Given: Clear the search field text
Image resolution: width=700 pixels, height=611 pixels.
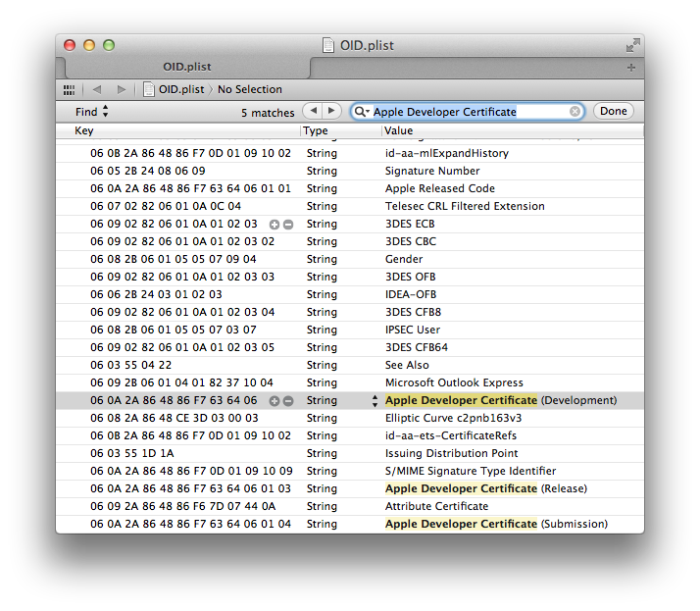Looking at the screenshot, I should [x=575, y=112].
